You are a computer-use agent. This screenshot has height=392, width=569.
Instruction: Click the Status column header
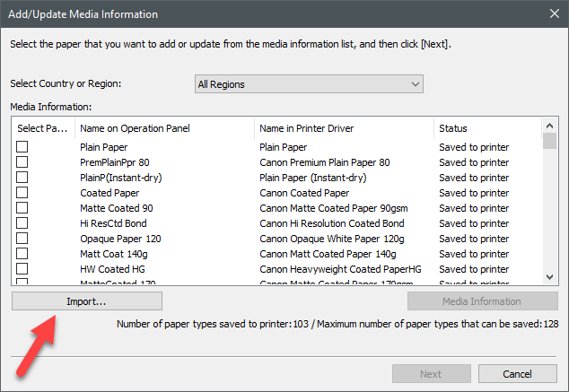pyautogui.click(x=487, y=128)
